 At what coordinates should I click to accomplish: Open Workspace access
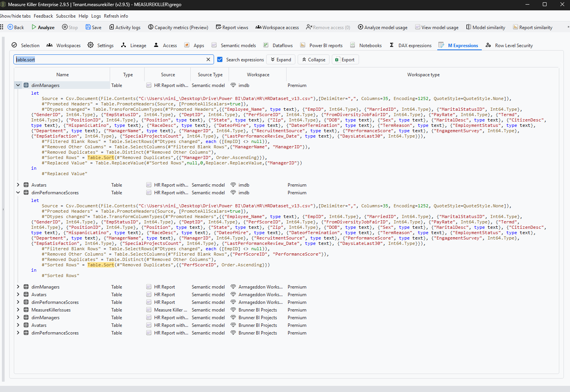click(x=277, y=27)
